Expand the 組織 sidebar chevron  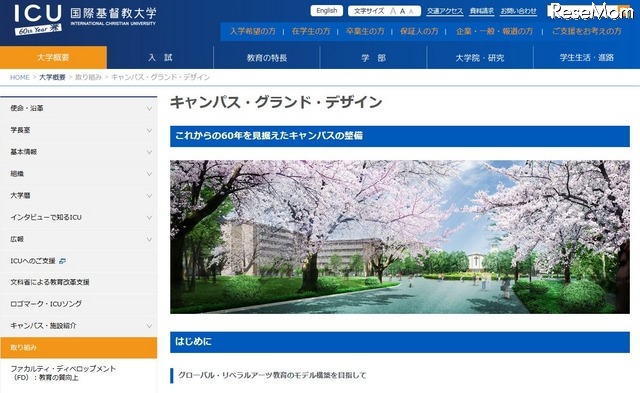coord(149,174)
